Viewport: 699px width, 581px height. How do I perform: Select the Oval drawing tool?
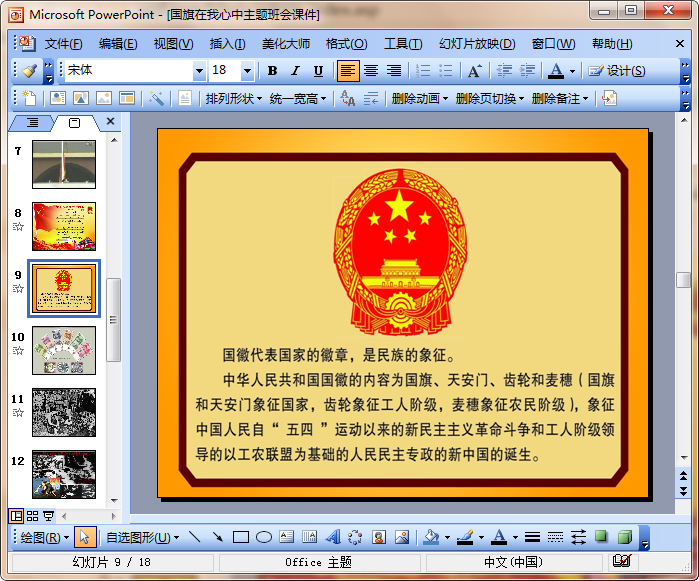[264, 537]
